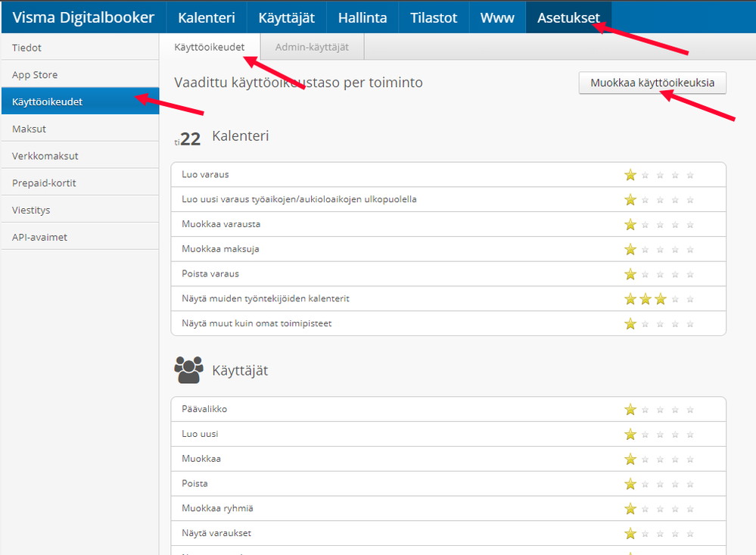Click second gold star in muiden työntekijöiden kalenterit row
The height and width of the screenshot is (555, 756).
click(645, 299)
